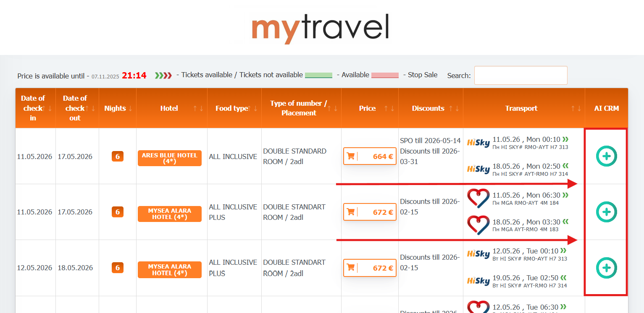Click the AI CRM plus icon for Ares Blue Hotel

pyautogui.click(x=606, y=156)
